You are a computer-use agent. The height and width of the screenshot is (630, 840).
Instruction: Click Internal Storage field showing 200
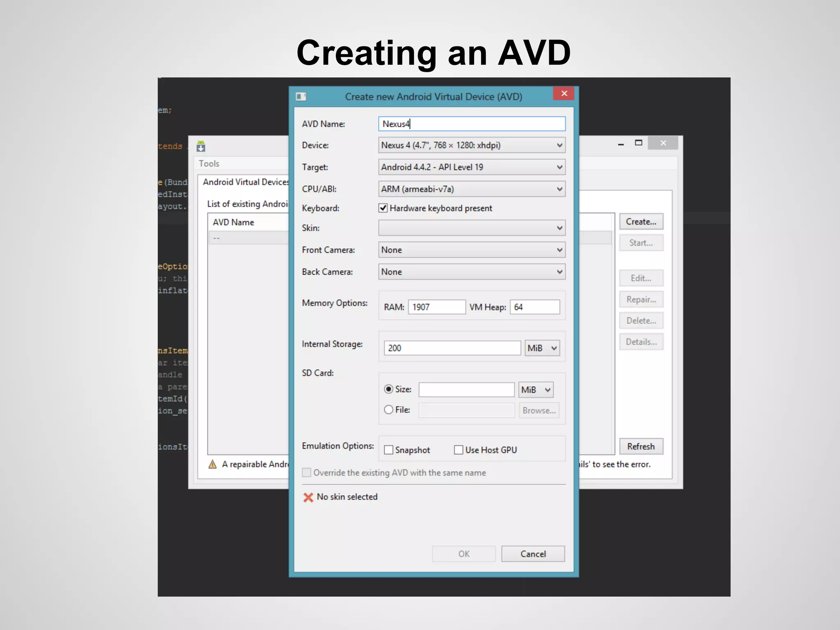tap(452, 348)
